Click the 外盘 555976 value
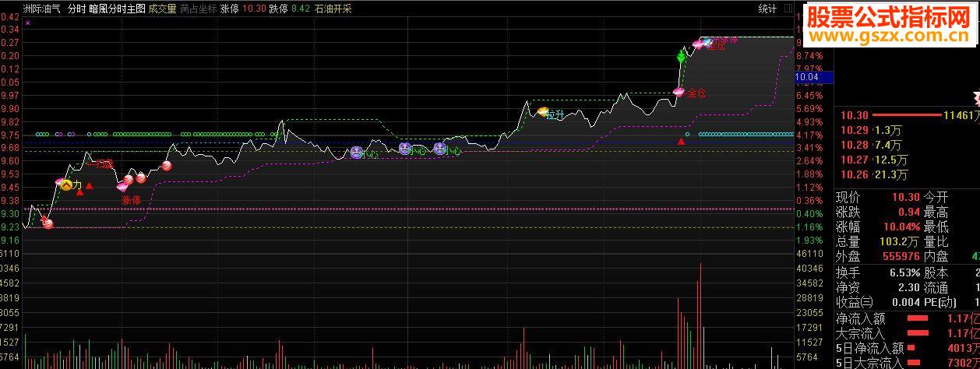Image resolution: width=980 pixels, height=369 pixels. (x=900, y=256)
